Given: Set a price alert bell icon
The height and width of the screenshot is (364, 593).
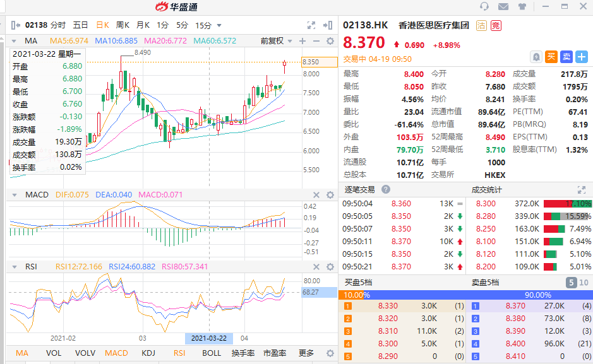Looking at the screenshot, I should [536, 57].
